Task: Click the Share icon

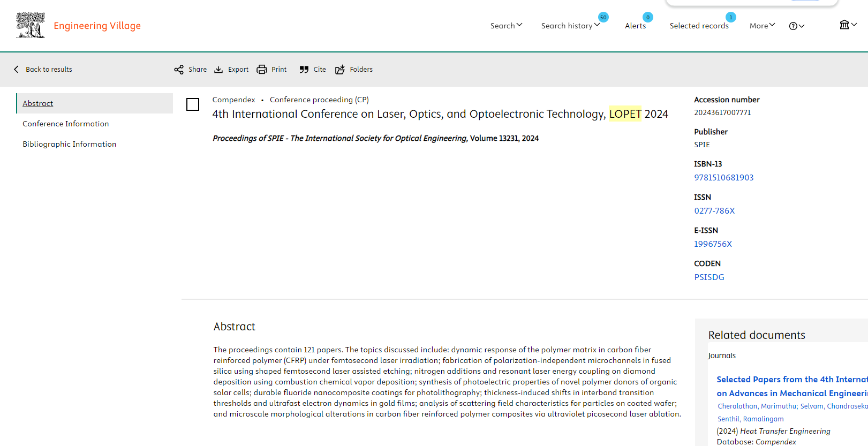Action: [x=179, y=70]
